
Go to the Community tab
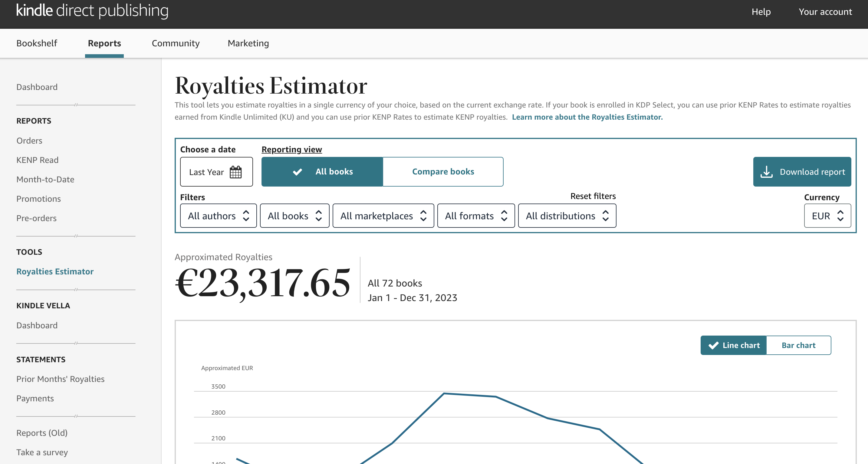[x=176, y=43]
